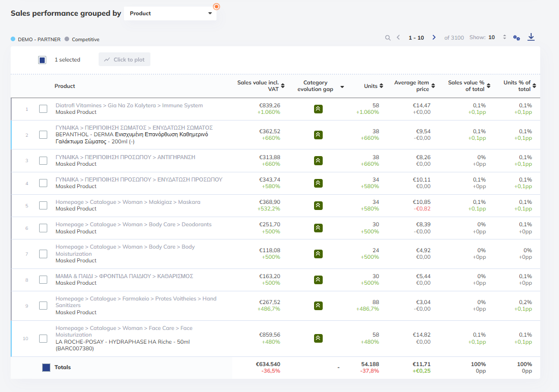Change Show rows count stepper
559x392 pixels.
pos(504,37)
